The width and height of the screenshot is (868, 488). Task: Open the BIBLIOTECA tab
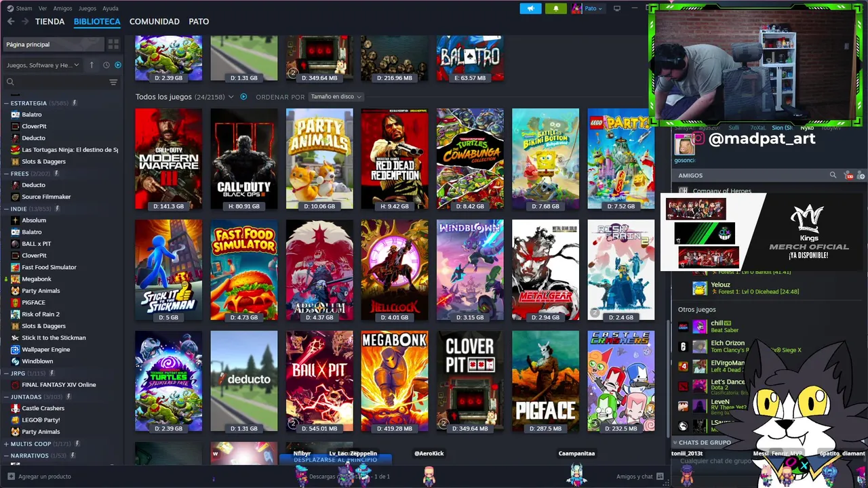coord(97,22)
